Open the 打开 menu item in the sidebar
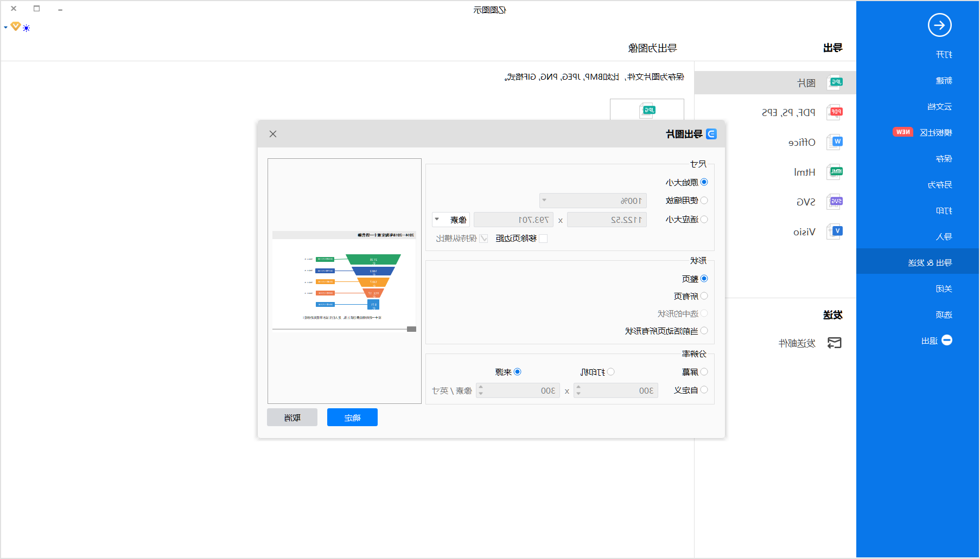 pyautogui.click(x=944, y=54)
